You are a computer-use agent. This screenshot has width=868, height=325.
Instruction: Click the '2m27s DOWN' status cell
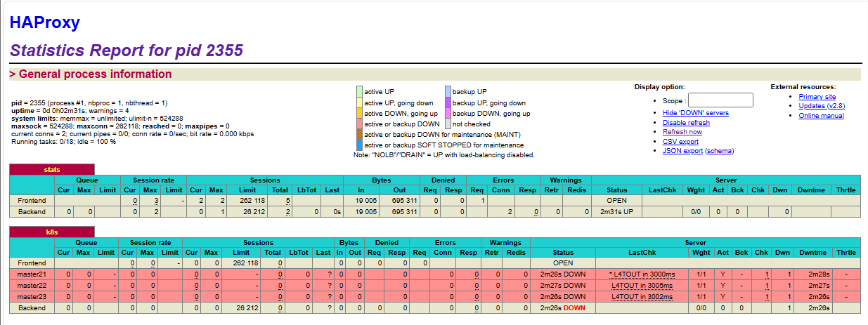pyautogui.click(x=562, y=285)
